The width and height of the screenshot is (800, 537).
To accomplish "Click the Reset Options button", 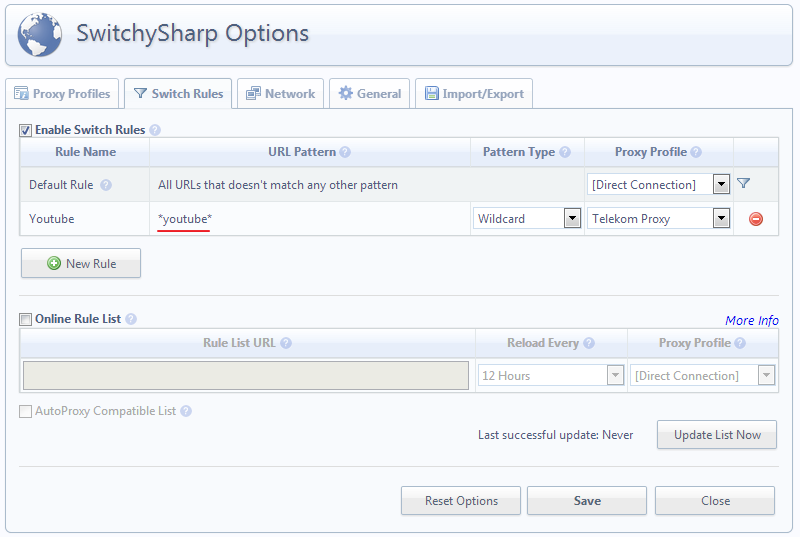I will 461,501.
